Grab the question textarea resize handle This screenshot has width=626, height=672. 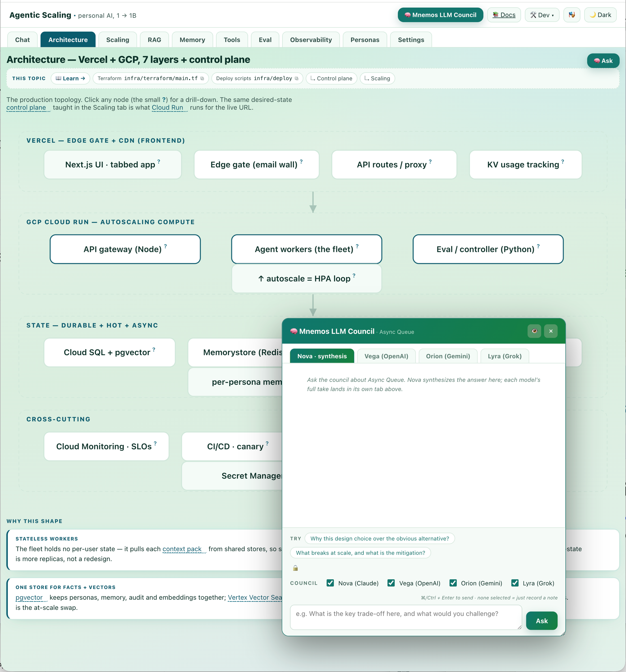pyautogui.click(x=519, y=627)
